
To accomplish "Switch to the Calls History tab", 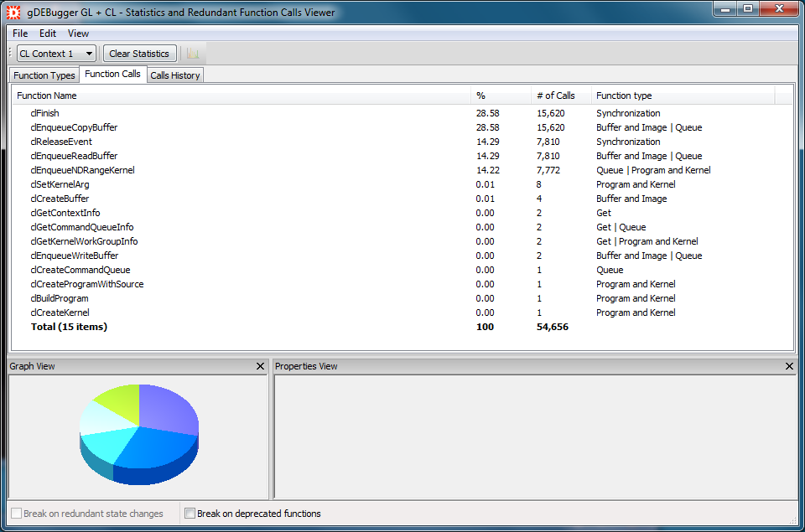I will click(x=174, y=75).
